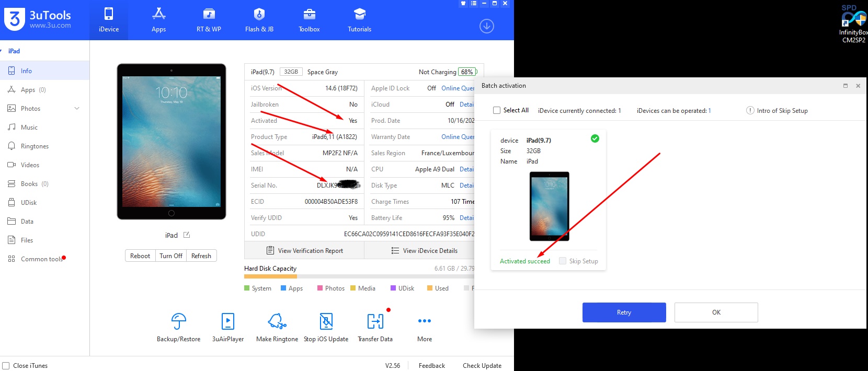Open iCloud Details link
Image resolution: width=868 pixels, height=371 pixels.
pos(467,105)
